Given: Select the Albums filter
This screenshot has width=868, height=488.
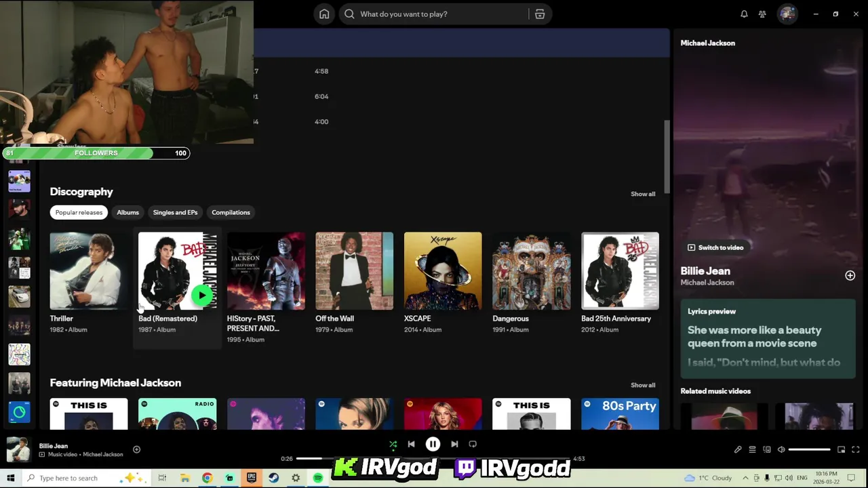Looking at the screenshot, I should (127, 213).
